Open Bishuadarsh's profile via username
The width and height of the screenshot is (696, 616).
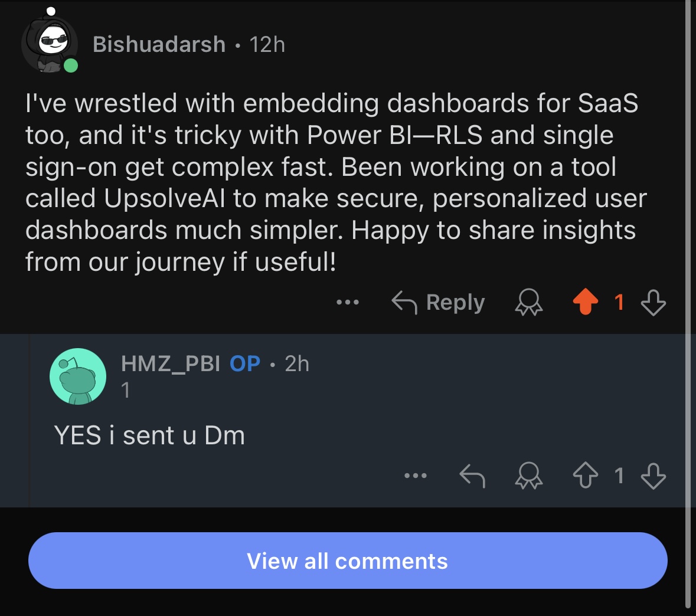(158, 44)
